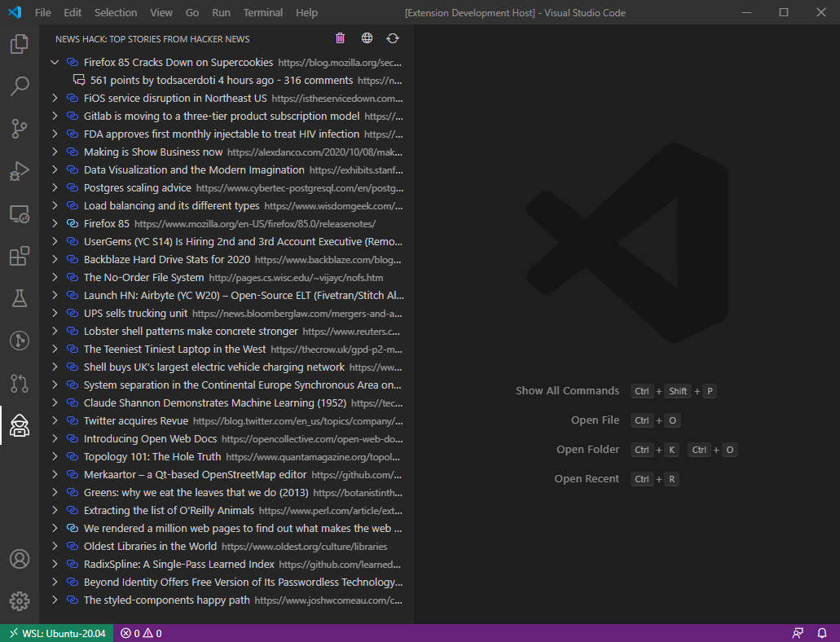Viewport: 840px width, 642px height.
Task: Click the VS Code logo in title bar
Action: (x=15, y=12)
